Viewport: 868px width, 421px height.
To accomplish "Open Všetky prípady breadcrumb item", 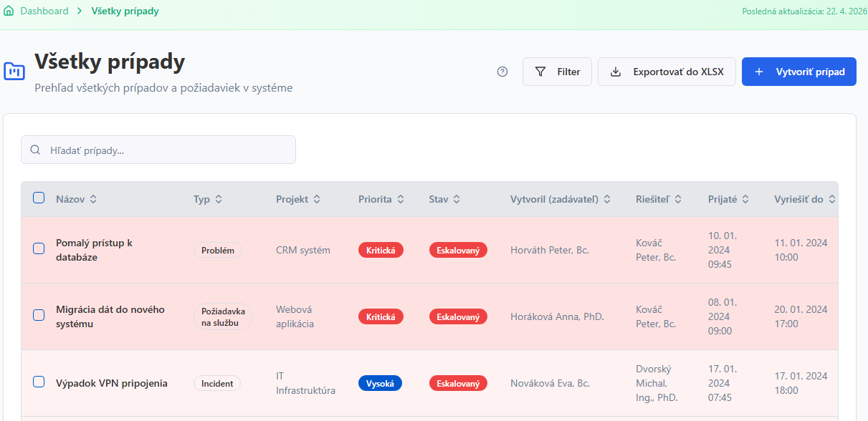I will pyautogui.click(x=125, y=11).
